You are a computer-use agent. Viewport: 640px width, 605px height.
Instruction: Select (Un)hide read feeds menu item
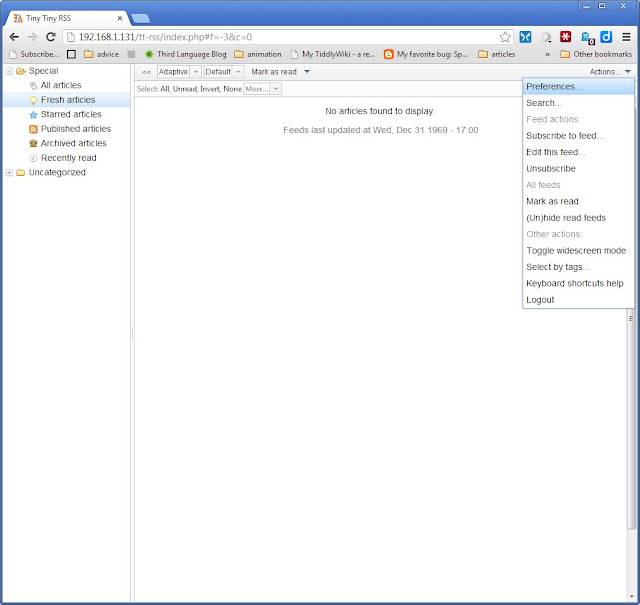[578, 218]
